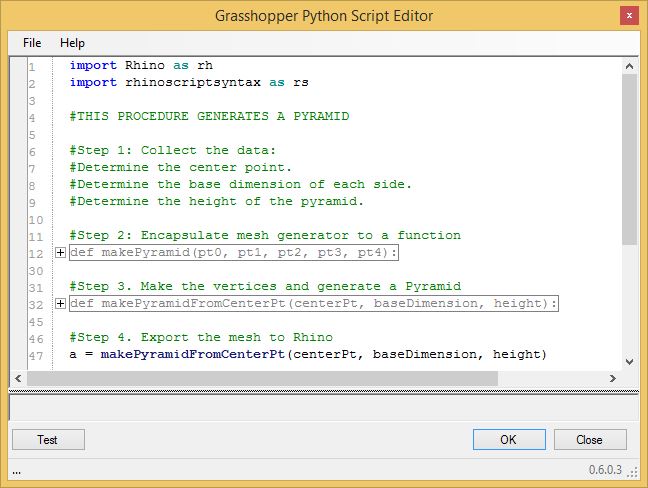Close the script editor window

point(629,16)
